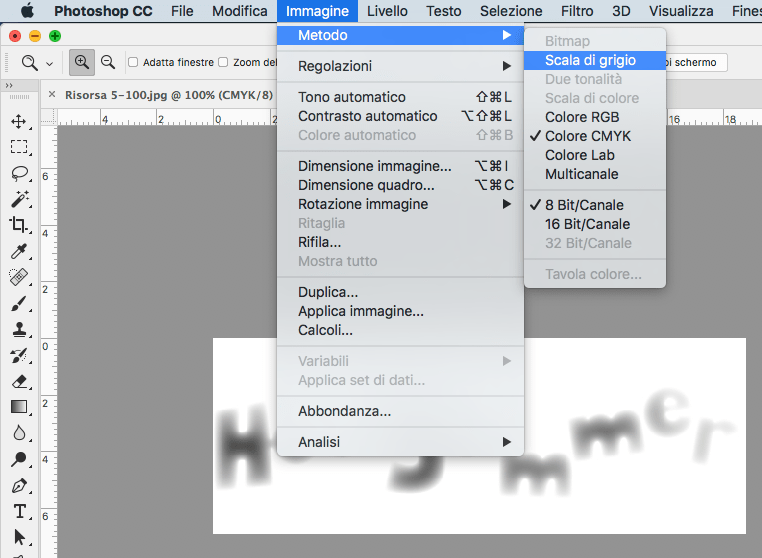
Task: Open the Zoom tool preset picker
Action: 49,64
